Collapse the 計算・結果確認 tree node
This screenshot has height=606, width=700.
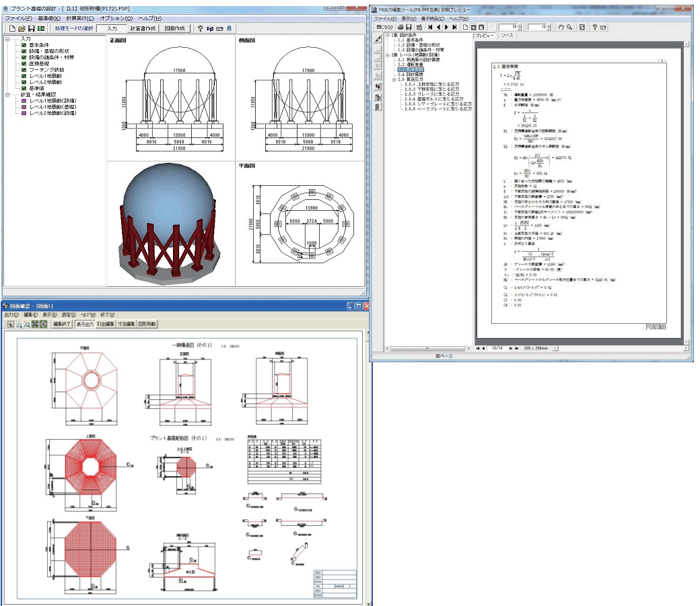click(x=7, y=95)
